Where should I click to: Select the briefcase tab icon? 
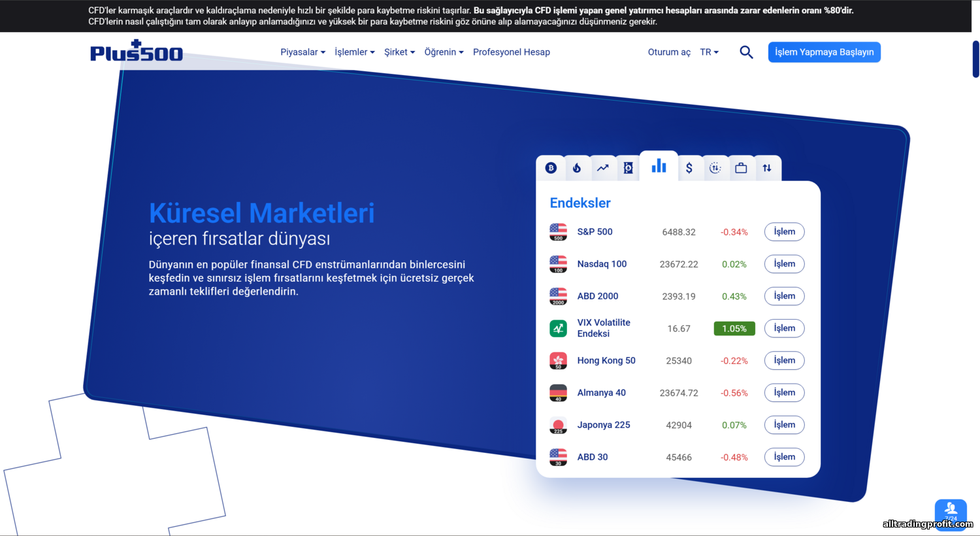pyautogui.click(x=741, y=168)
